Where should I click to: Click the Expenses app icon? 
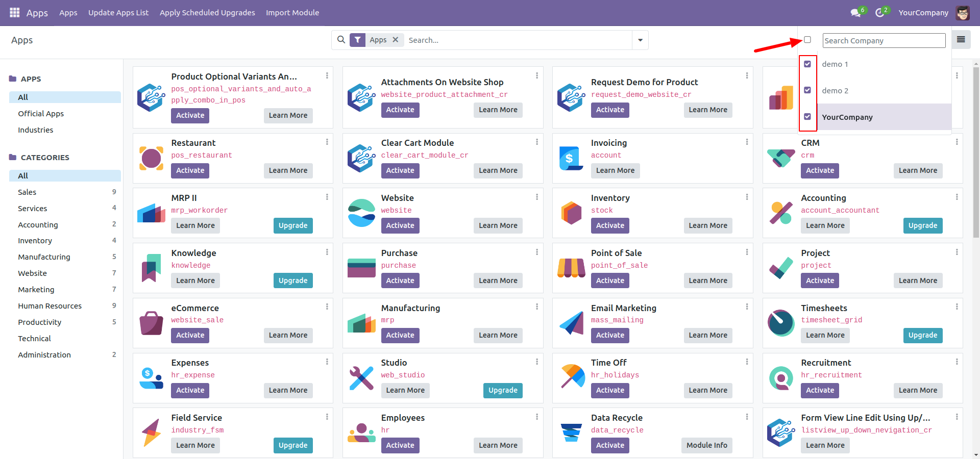[x=151, y=378]
